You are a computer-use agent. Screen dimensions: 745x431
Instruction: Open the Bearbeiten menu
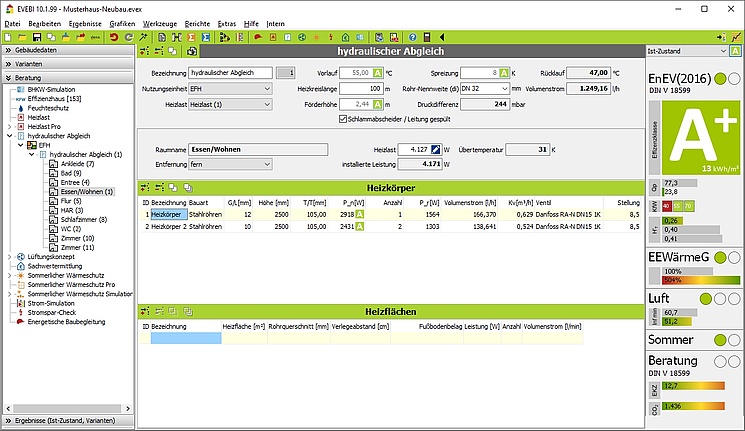click(45, 24)
